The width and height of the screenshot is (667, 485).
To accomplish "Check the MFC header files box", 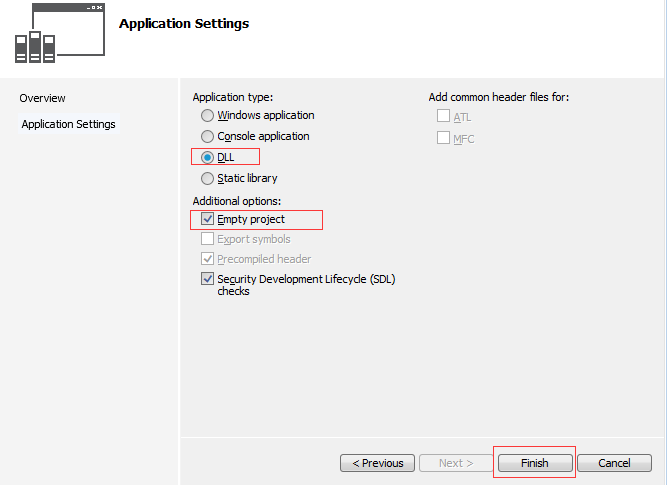I will [x=444, y=137].
